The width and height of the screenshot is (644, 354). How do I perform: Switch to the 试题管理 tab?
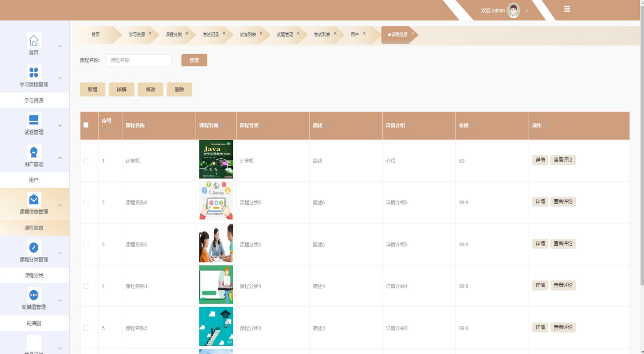(x=285, y=35)
